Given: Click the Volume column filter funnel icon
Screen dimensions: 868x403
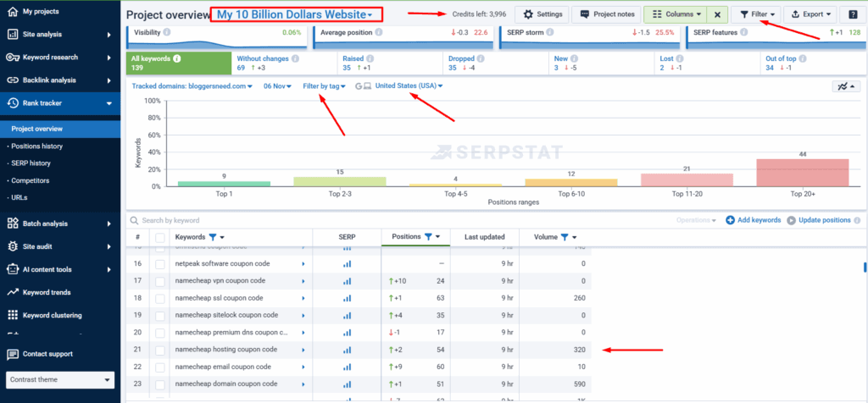Looking at the screenshot, I should tap(564, 236).
